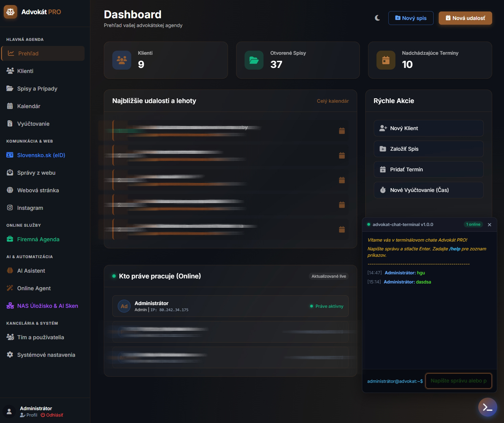Click the calendar icon on the third event row
This screenshot has height=423, width=504.
(x=342, y=180)
